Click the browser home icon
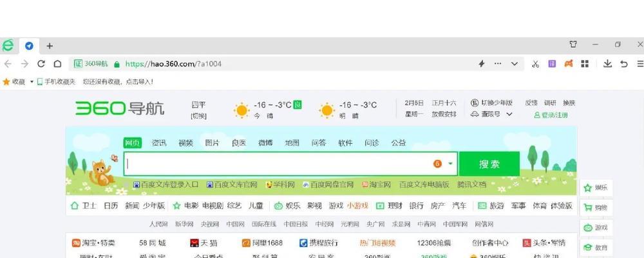Image resolution: width=644 pixels, height=258 pixels. click(57, 64)
